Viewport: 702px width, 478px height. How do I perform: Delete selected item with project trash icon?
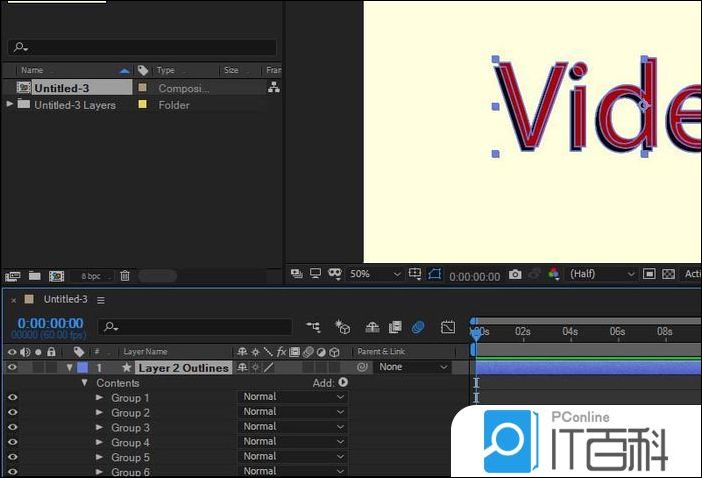point(125,276)
